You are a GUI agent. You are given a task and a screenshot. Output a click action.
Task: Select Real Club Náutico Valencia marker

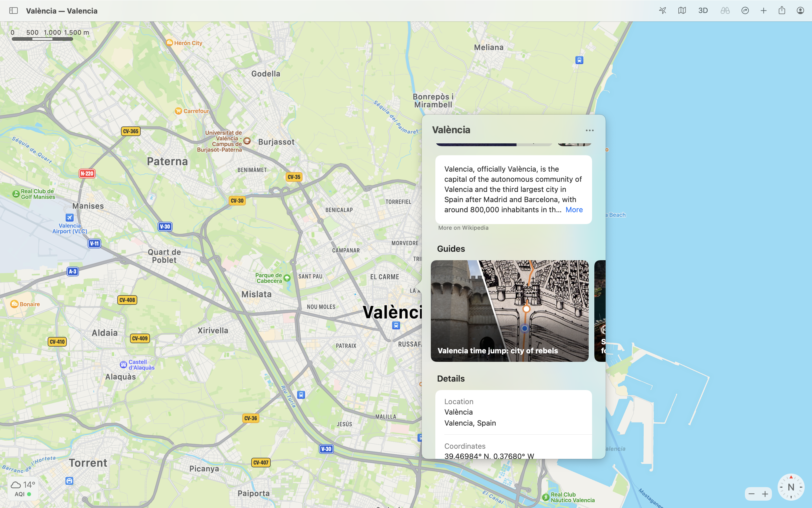click(546, 497)
